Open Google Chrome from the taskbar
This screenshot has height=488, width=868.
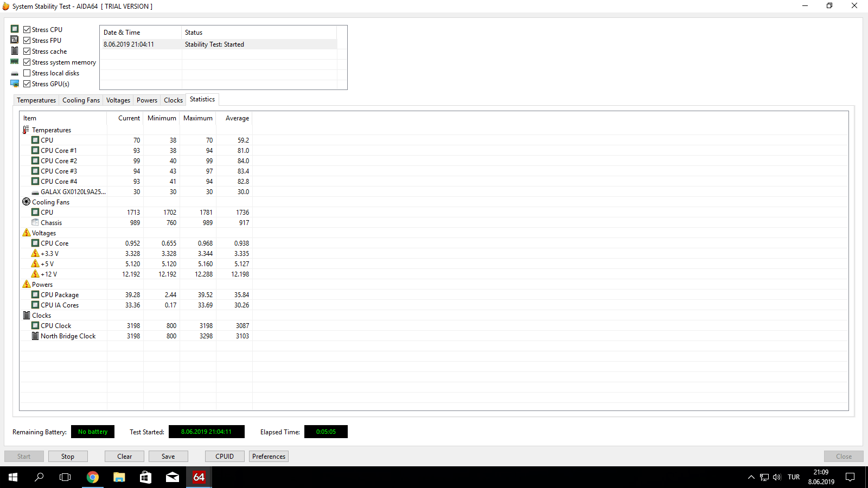pos(93,477)
